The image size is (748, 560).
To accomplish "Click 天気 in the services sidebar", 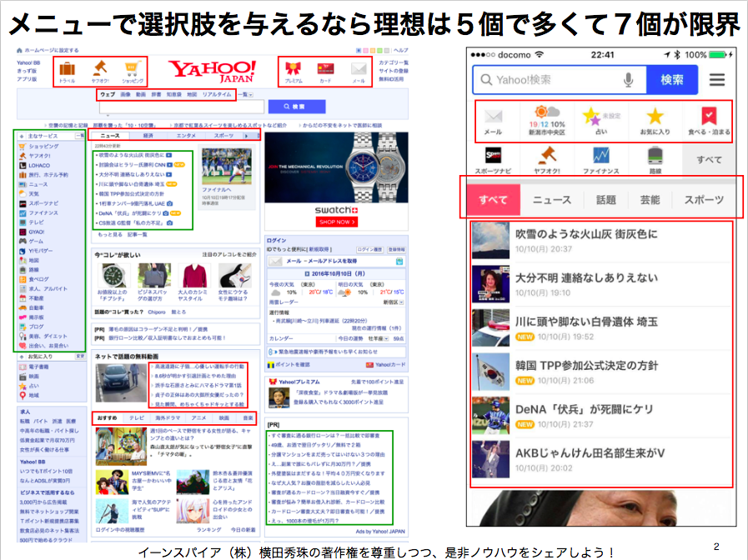I will coord(33,193).
